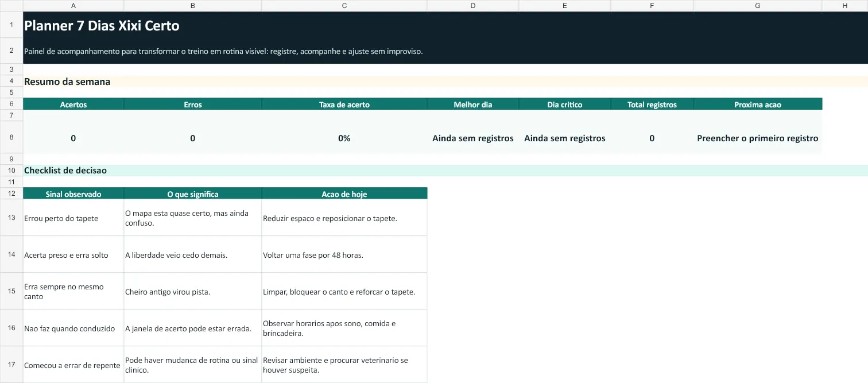Select the "Taxa de acerto" header cell
Viewport: 868px width, 383px height.
point(344,105)
